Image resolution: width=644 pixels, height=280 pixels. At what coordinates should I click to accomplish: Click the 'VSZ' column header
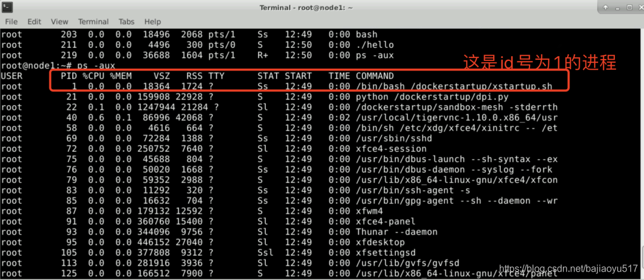pyautogui.click(x=162, y=76)
